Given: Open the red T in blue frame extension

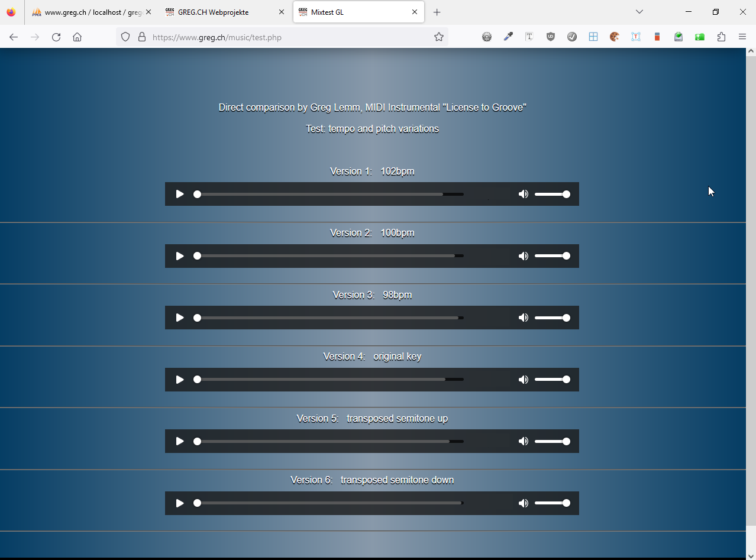Looking at the screenshot, I should pyautogui.click(x=636, y=37).
